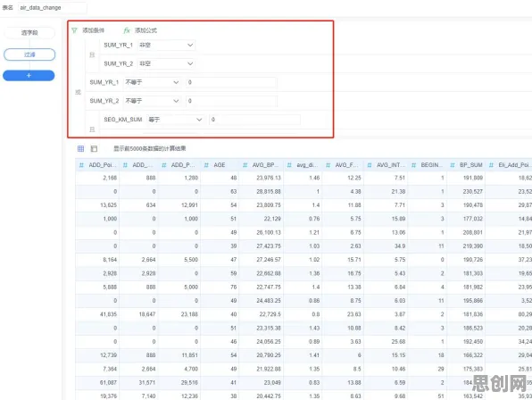
Task: Switch to table grid view icon
Action: pyautogui.click(x=80, y=148)
